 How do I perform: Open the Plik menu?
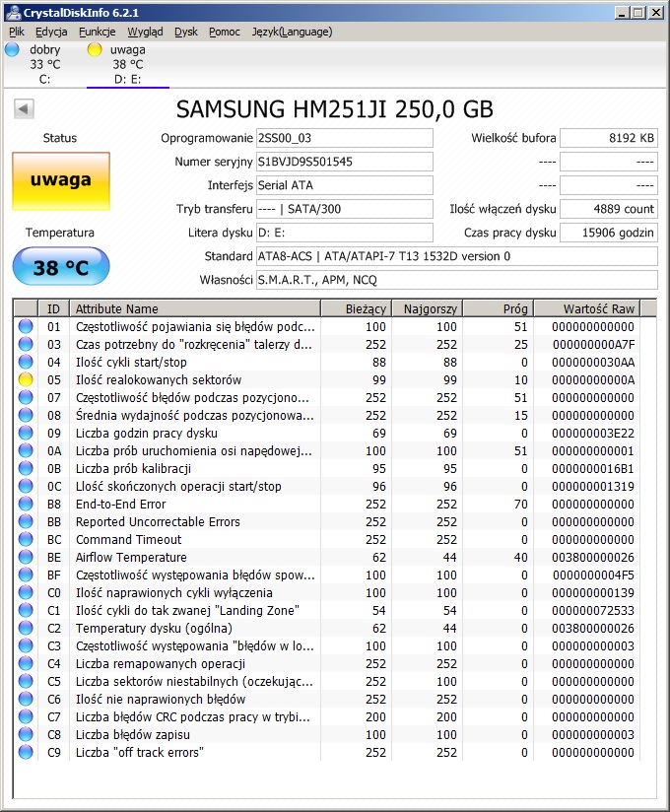pos(17,33)
